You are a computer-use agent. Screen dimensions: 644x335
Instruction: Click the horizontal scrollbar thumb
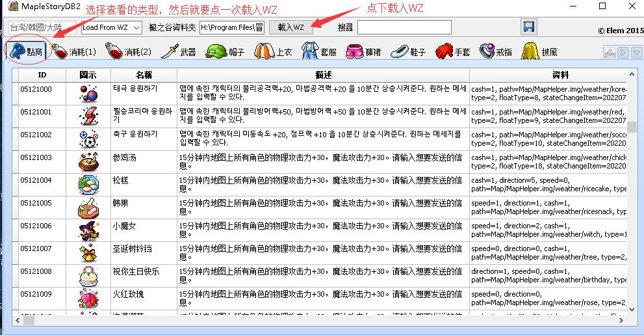tap(29, 320)
